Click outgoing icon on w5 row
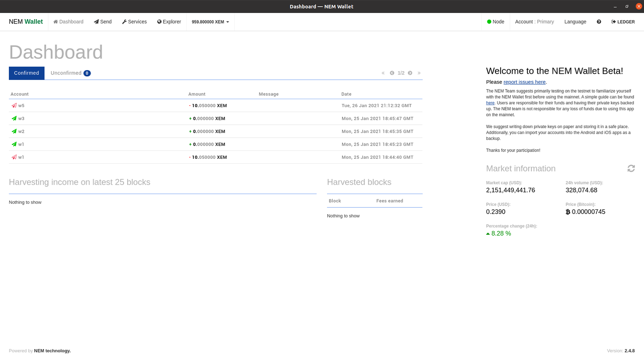Image resolution: width=644 pixels, height=361 pixels. pyautogui.click(x=14, y=105)
